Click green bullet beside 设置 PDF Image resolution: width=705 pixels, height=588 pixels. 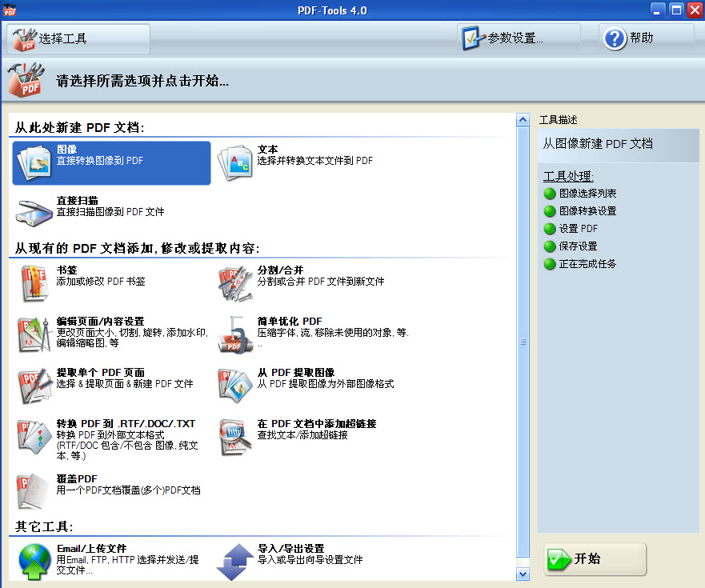pos(550,229)
